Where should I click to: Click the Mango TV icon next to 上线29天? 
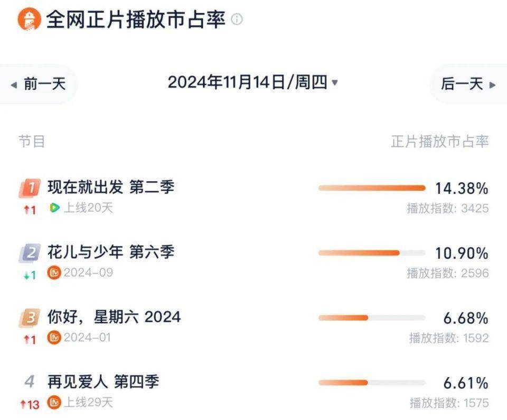[x=54, y=403]
